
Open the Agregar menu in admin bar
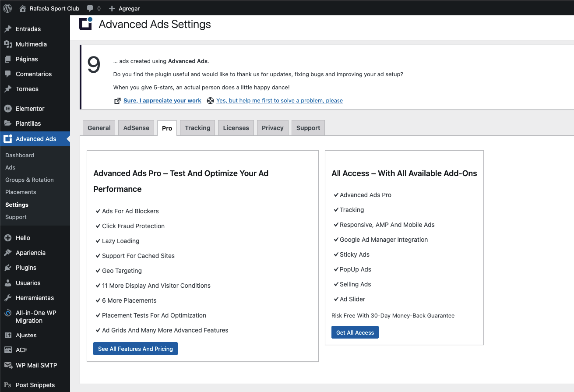click(124, 8)
